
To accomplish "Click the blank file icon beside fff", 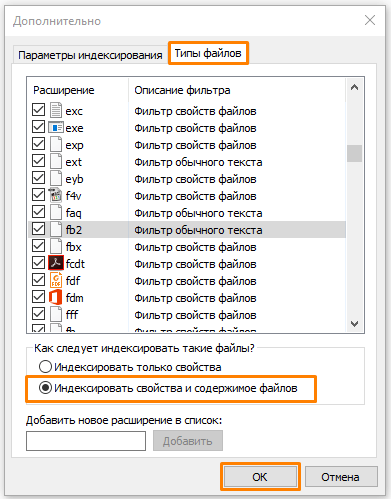I will pyautogui.click(x=56, y=314).
